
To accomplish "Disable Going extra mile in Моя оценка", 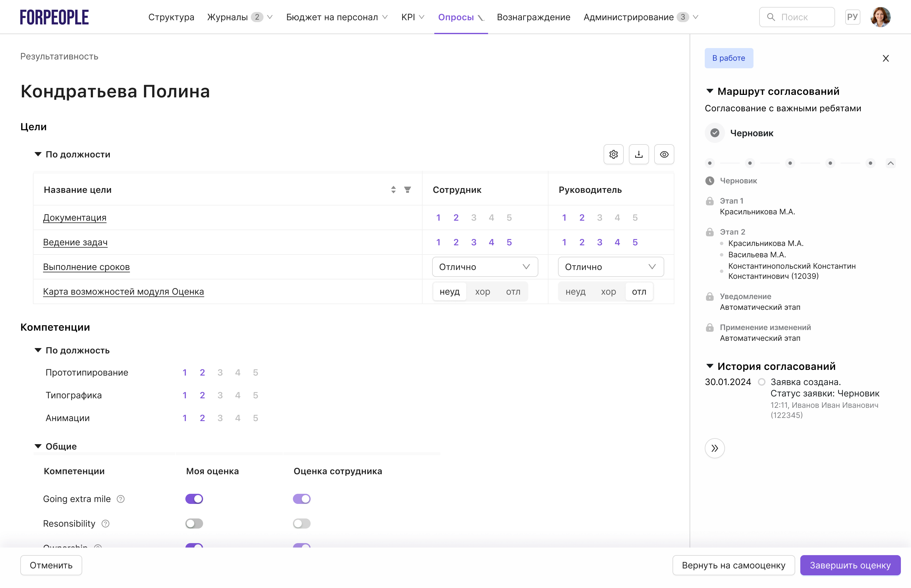I will pyautogui.click(x=194, y=499).
